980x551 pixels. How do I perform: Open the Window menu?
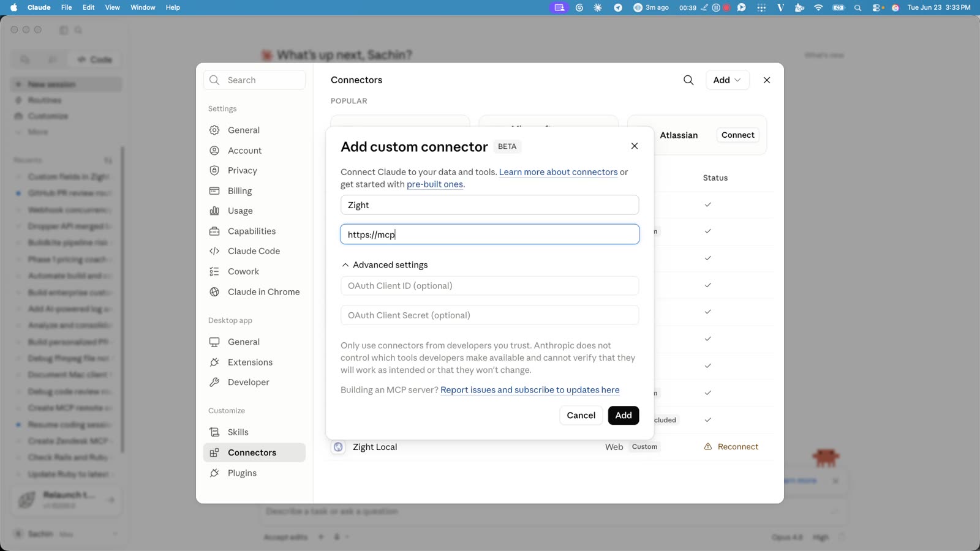[143, 7]
